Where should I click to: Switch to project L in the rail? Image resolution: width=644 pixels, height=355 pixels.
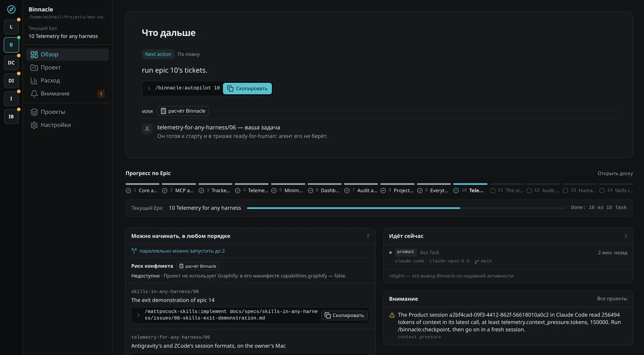click(x=11, y=27)
